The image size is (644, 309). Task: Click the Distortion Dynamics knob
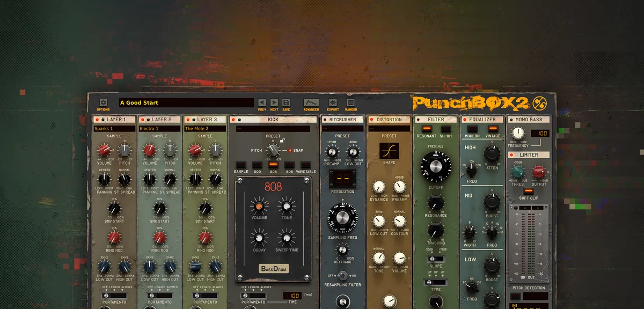coord(379,187)
